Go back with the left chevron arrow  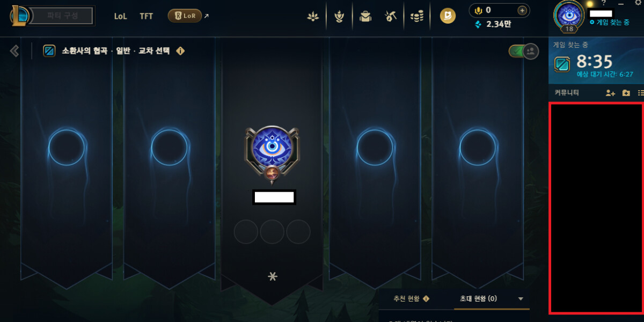[x=14, y=51]
